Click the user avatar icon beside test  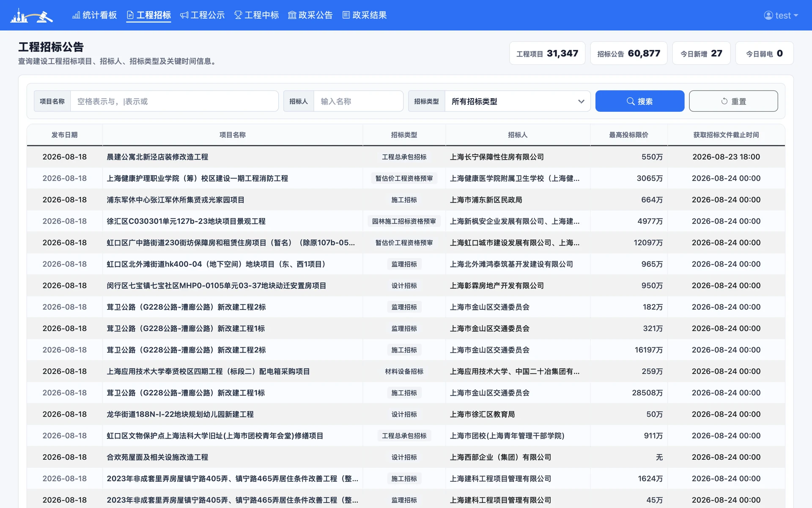[x=768, y=15]
